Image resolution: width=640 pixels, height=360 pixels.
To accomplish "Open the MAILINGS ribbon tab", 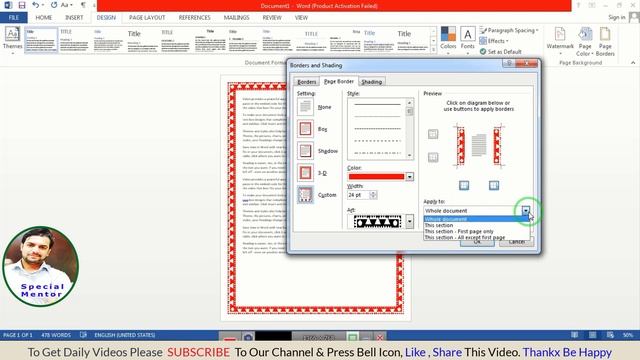I will [236, 18].
